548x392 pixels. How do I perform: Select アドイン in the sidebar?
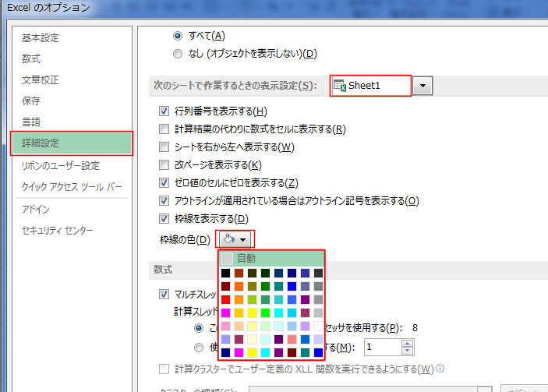pos(35,210)
